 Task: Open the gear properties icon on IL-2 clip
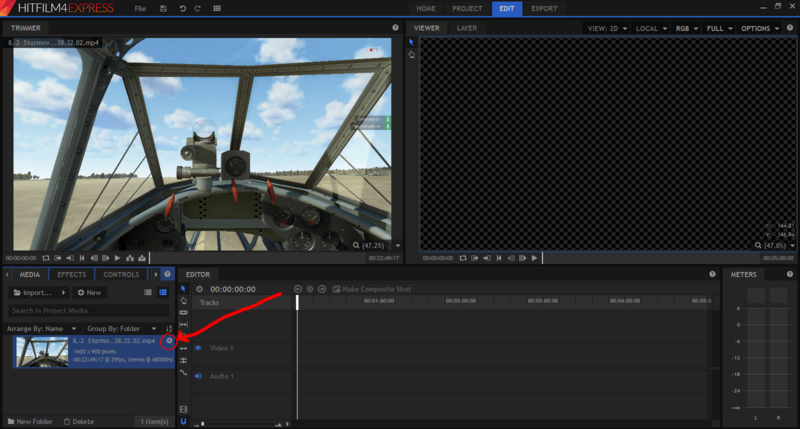coord(169,341)
